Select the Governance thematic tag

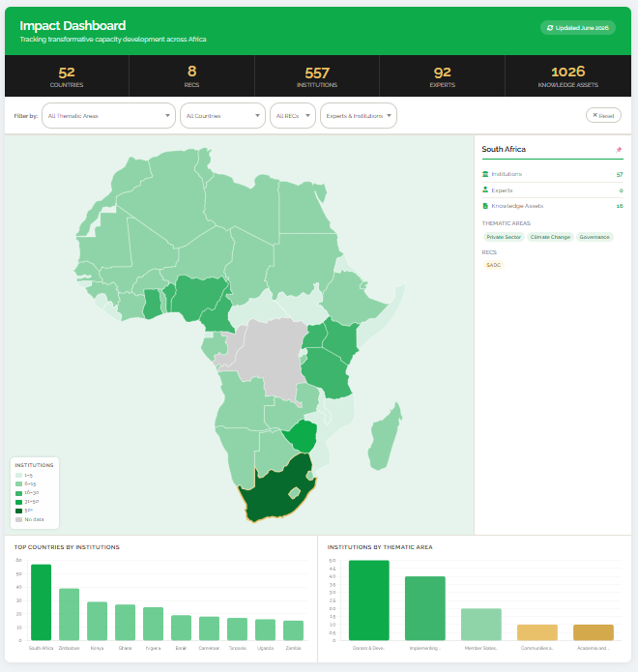pos(594,237)
